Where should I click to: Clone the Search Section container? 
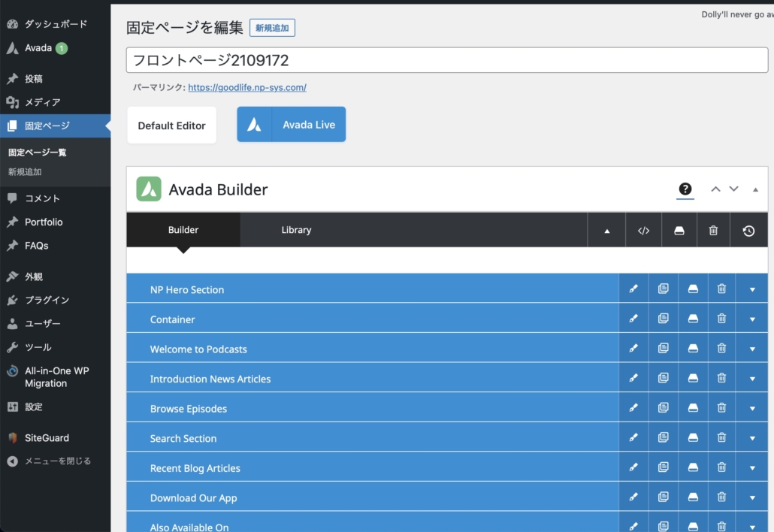tap(663, 437)
